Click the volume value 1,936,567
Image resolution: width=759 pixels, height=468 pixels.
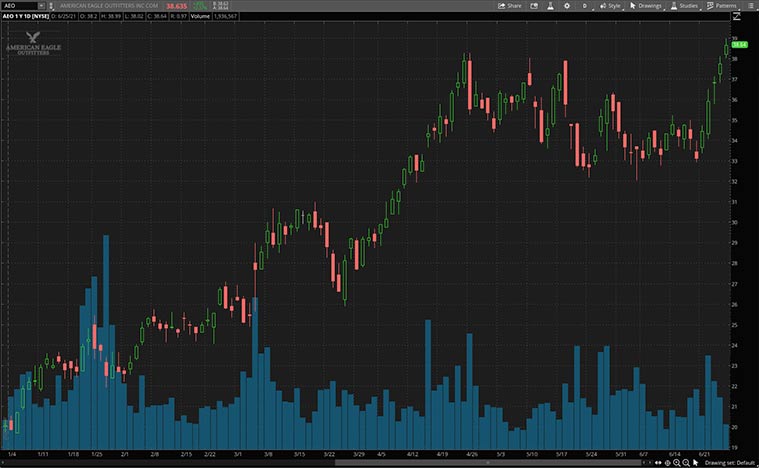(x=226, y=16)
